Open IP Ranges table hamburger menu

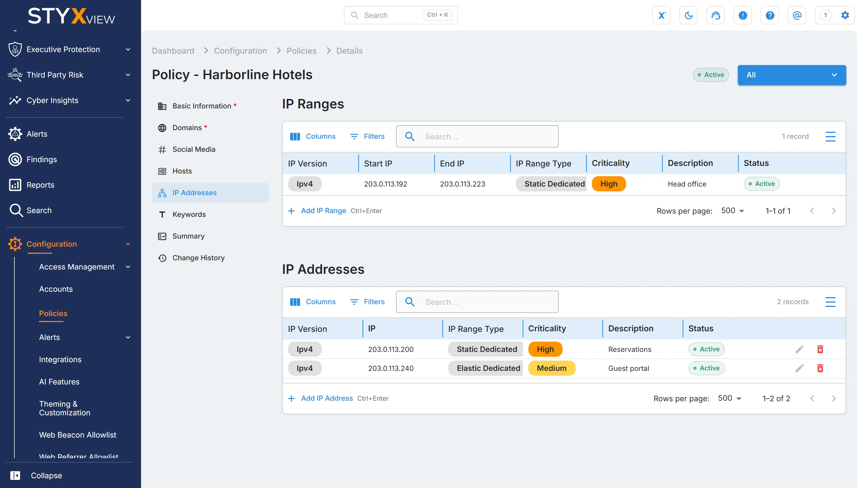click(x=830, y=136)
